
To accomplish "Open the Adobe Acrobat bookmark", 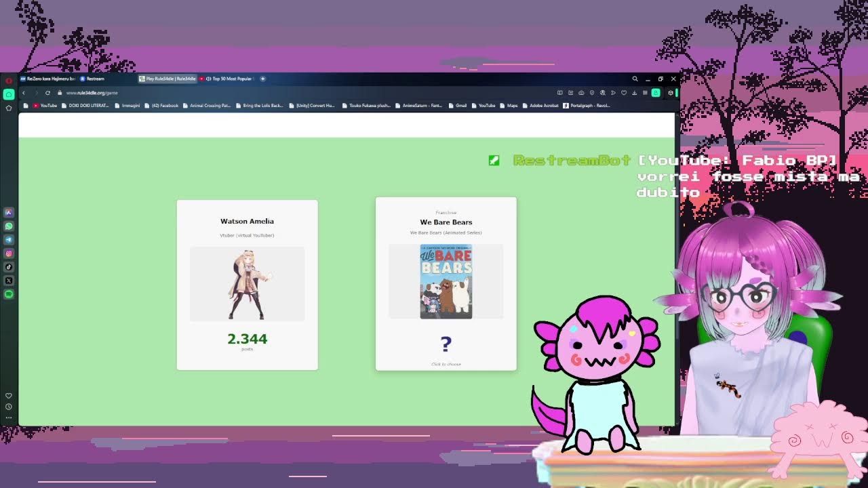I will click(x=540, y=106).
